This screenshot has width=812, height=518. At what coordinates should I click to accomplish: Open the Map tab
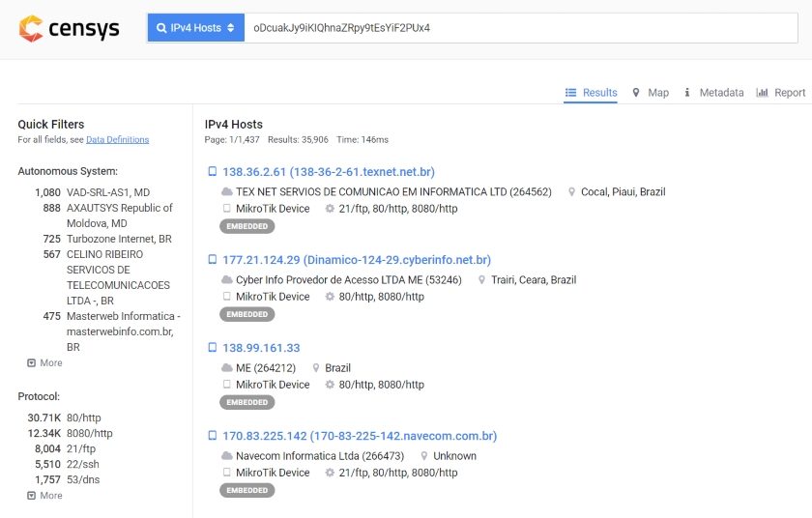(x=651, y=93)
